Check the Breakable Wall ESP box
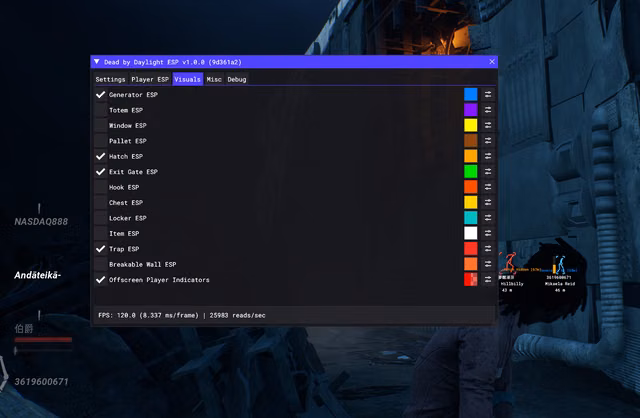The width and height of the screenshot is (640, 418). [x=100, y=264]
